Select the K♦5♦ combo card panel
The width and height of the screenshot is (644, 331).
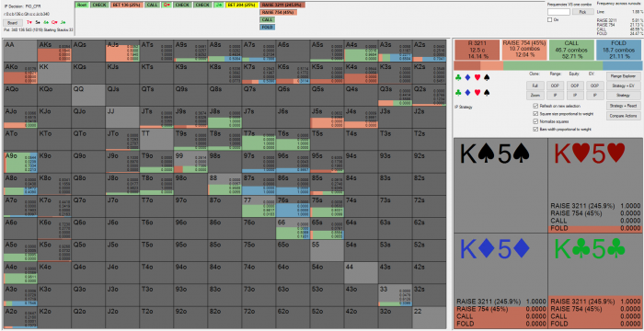pyautogui.click(x=500, y=281)
